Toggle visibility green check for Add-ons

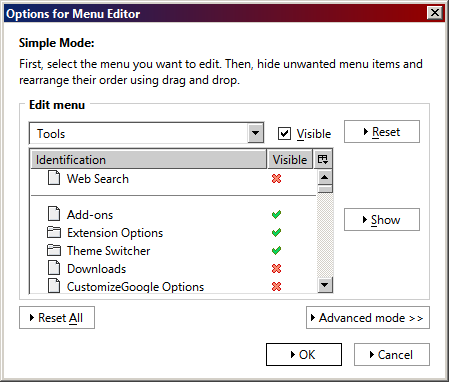pyautogui.click(x=276, y=214)
